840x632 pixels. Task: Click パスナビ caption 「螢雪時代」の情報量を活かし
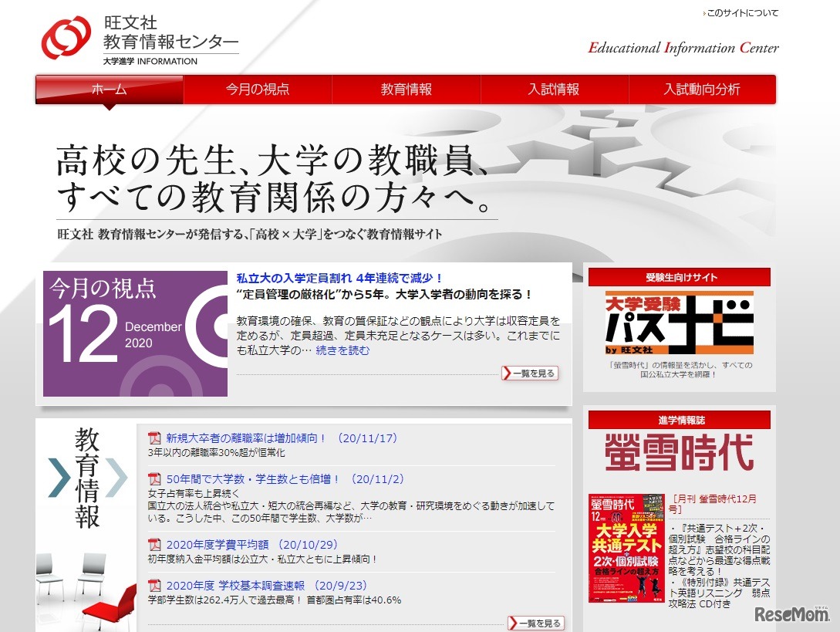point(680,370)
